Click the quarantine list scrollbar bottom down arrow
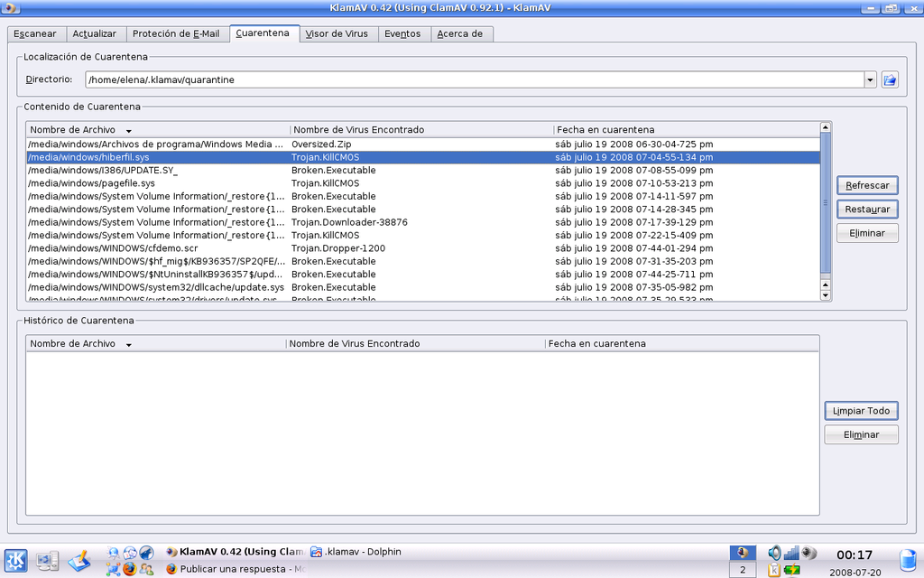The width and height of the screenshot is (924, 578). [x=826, y=295]
